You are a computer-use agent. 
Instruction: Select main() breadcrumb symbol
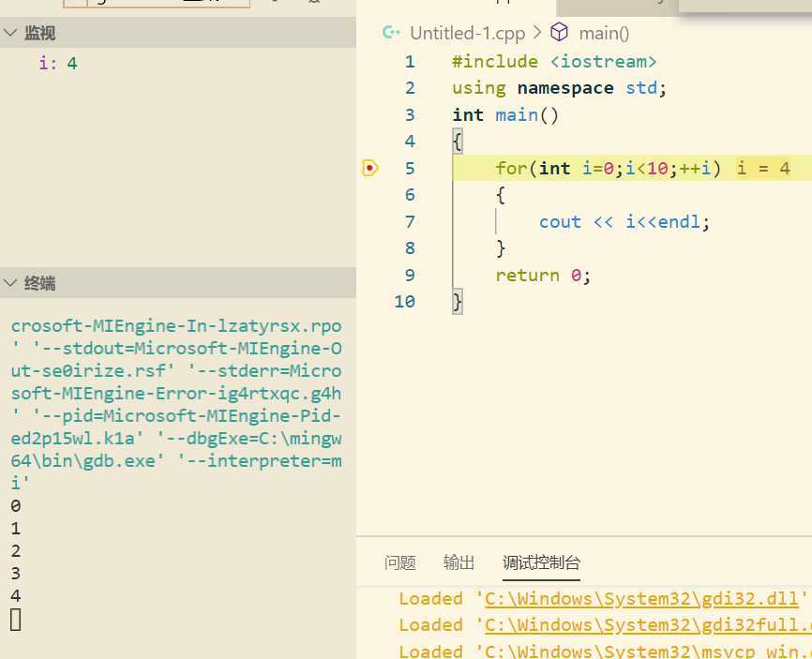click(x=604, y=34)
